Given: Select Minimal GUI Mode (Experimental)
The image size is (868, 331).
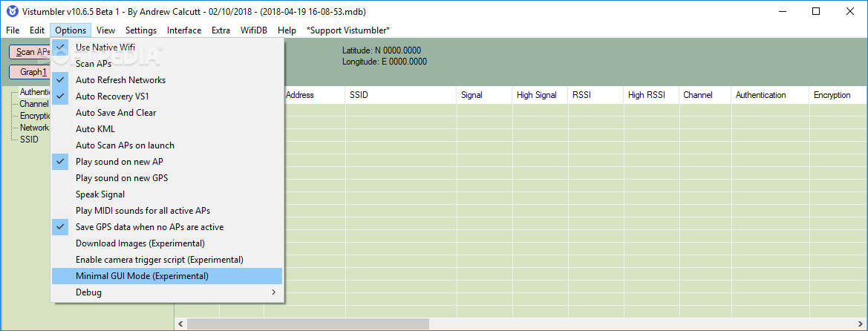Looking at the screenshot, I should click(x=167, y=276).
